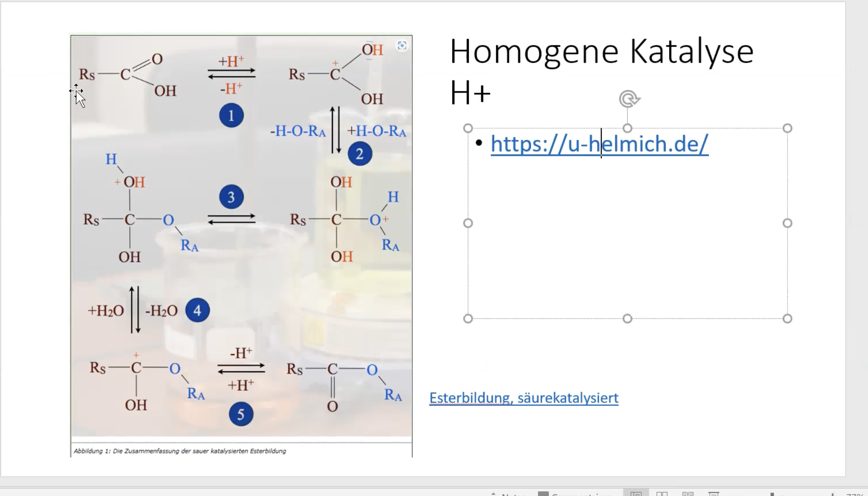Click the zoom in plus button
Viewport: 868px width, 496px height.
[x=832, y=494]
